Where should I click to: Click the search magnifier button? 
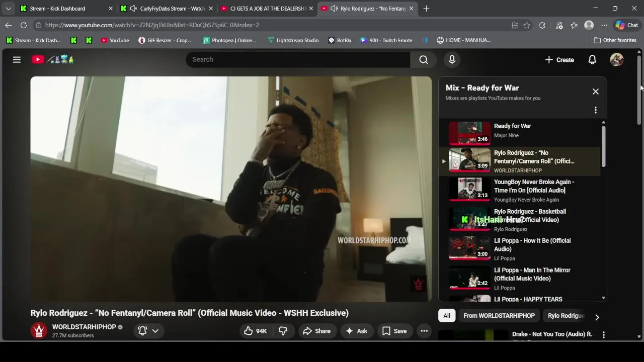[x=424, y=59]
